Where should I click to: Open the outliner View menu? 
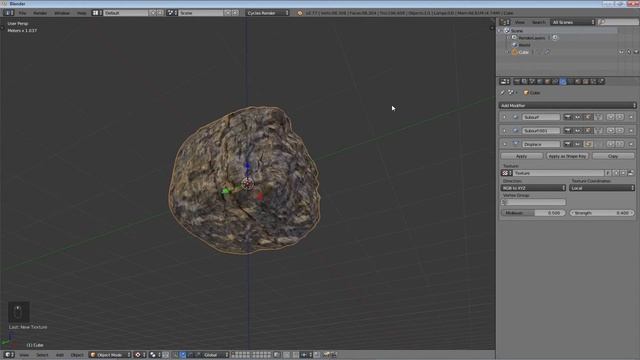tap(519, 22)
